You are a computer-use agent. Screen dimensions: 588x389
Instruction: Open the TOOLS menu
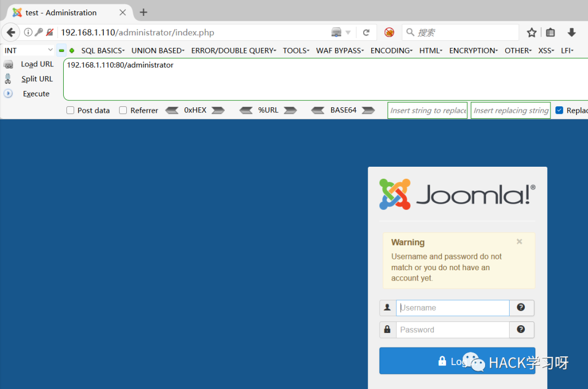296,51
